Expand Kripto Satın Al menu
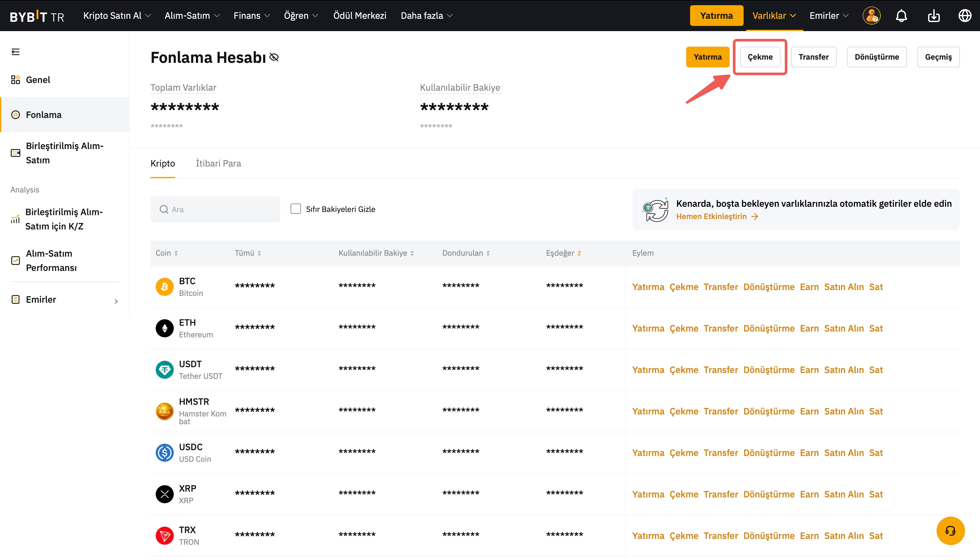The height and width of the screenshot is (560, 980). coord(117,16)
